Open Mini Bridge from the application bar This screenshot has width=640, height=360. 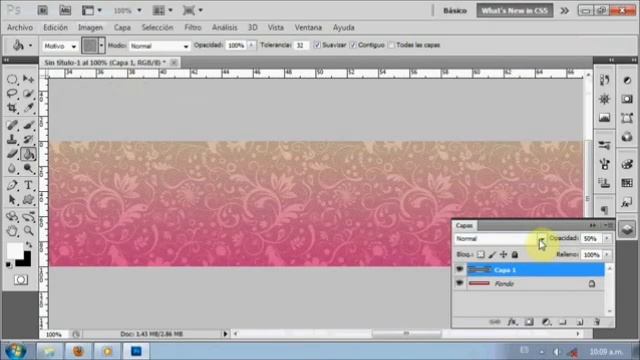click(65, 10)
